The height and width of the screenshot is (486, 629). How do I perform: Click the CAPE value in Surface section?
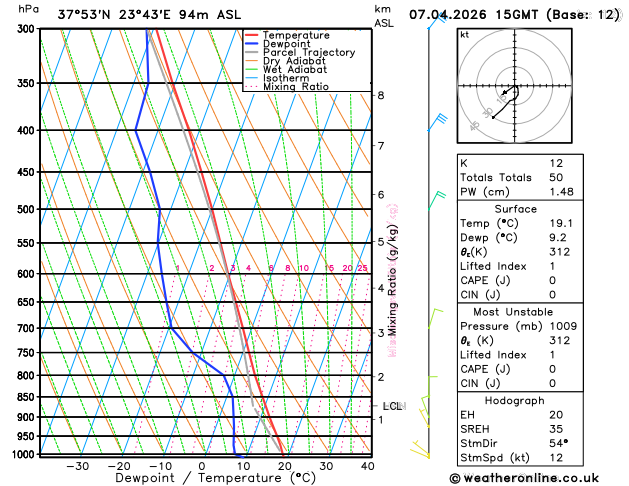[552, 280]
